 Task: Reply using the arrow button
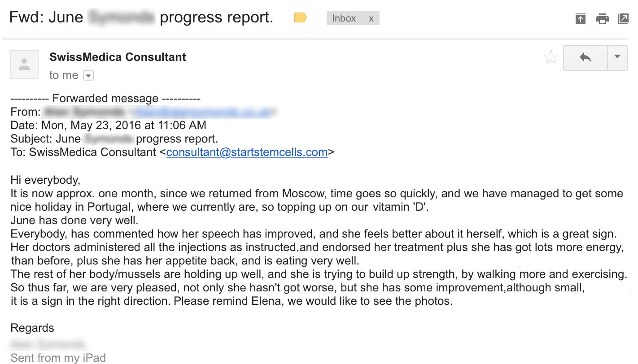pyautogui.click(x=586, y=57)
